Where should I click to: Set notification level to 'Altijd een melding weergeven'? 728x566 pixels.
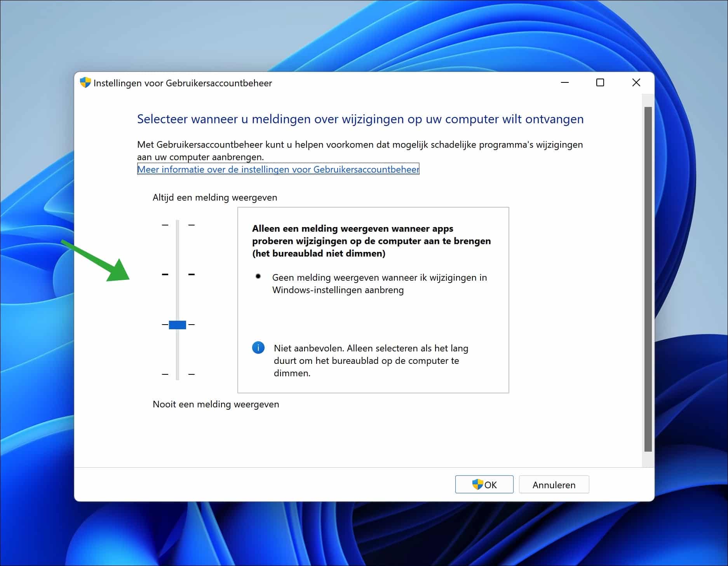178,225
